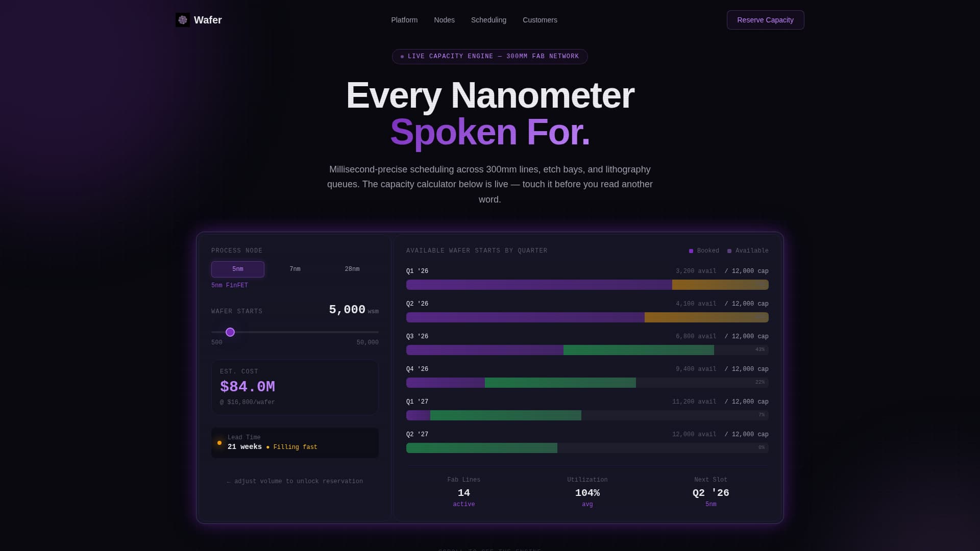The height and width of the screenshot is (551, 980).
Task: Click the arrow glyph before 'adjust volume' hint
Action: click(x=228, y=481)
